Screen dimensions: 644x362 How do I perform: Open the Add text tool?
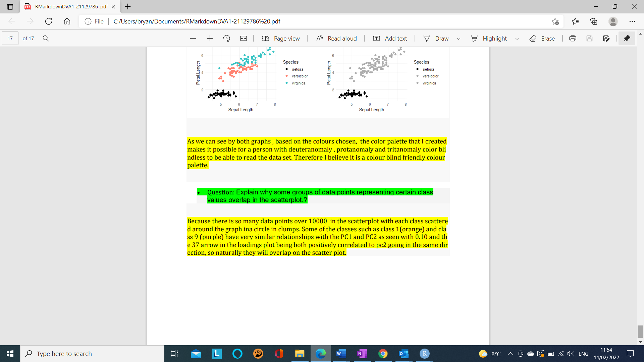pos(389,38)
